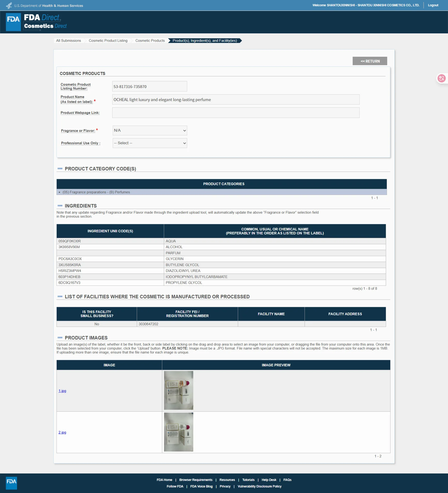Click the Product Name input field

coord(236,99)
